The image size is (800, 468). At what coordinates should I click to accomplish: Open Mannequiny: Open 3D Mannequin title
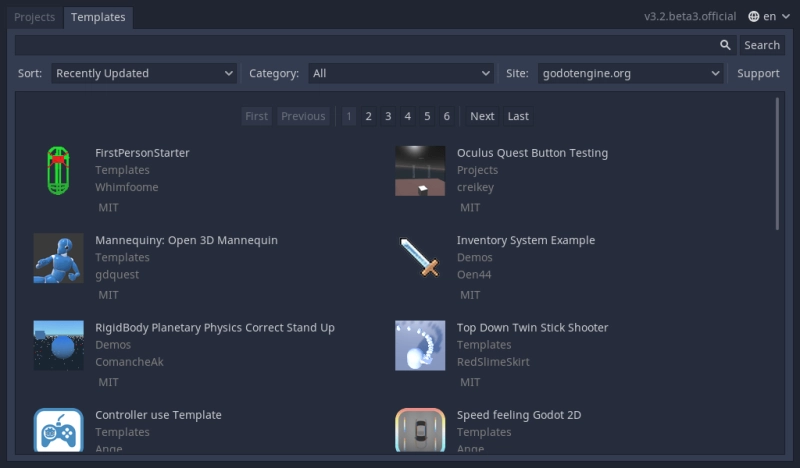click(x=186, y=240)
